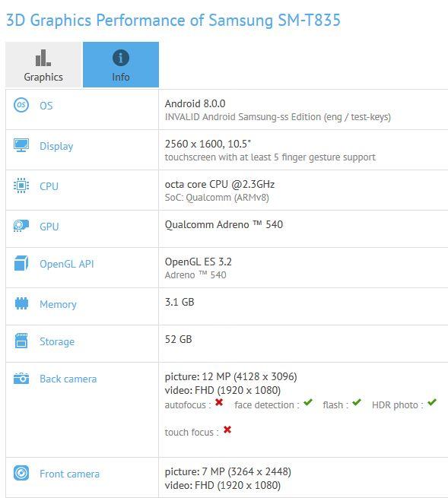Click the 3.1 GB memory value
This screenshot has width=448, height=498.
(x=180, y=302)
